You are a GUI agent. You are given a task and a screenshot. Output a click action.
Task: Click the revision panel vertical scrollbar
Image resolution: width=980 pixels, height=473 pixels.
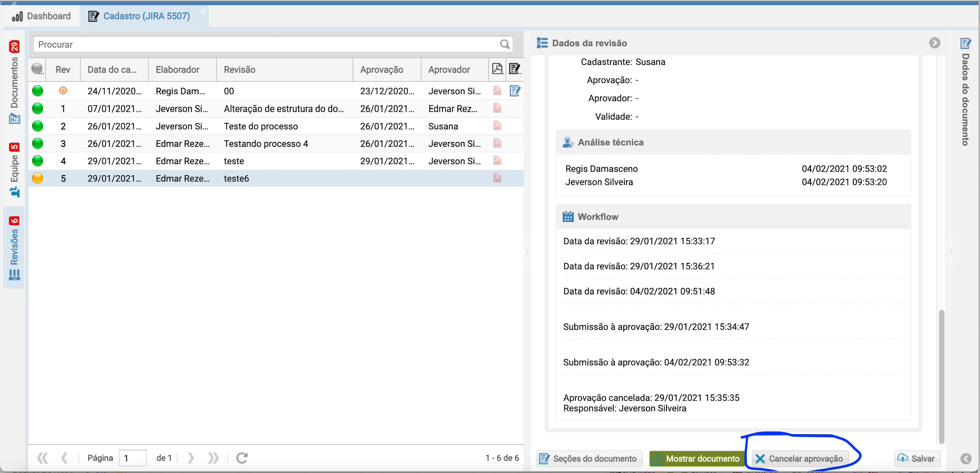point(941,377)
